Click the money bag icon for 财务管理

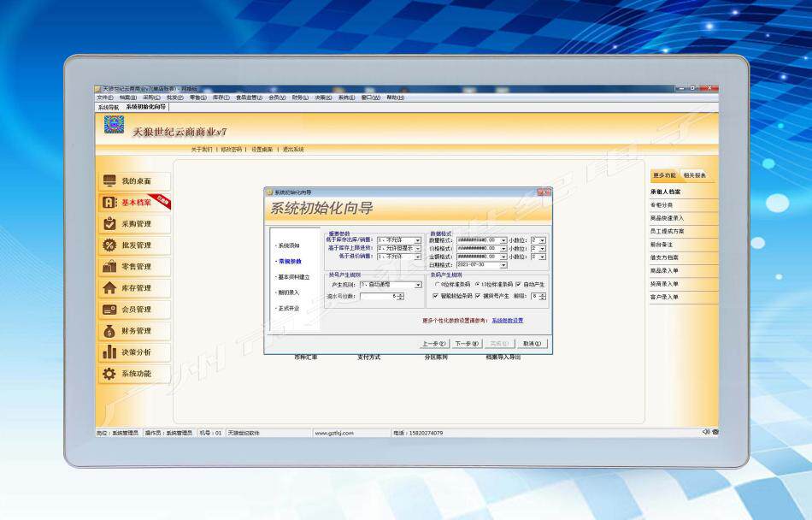coord(109,330)
